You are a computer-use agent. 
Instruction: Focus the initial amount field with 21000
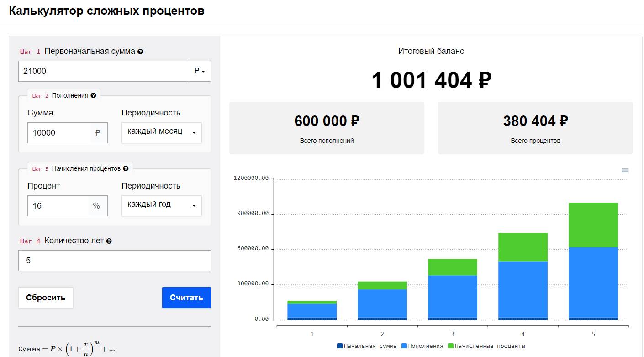coord(103,71)
